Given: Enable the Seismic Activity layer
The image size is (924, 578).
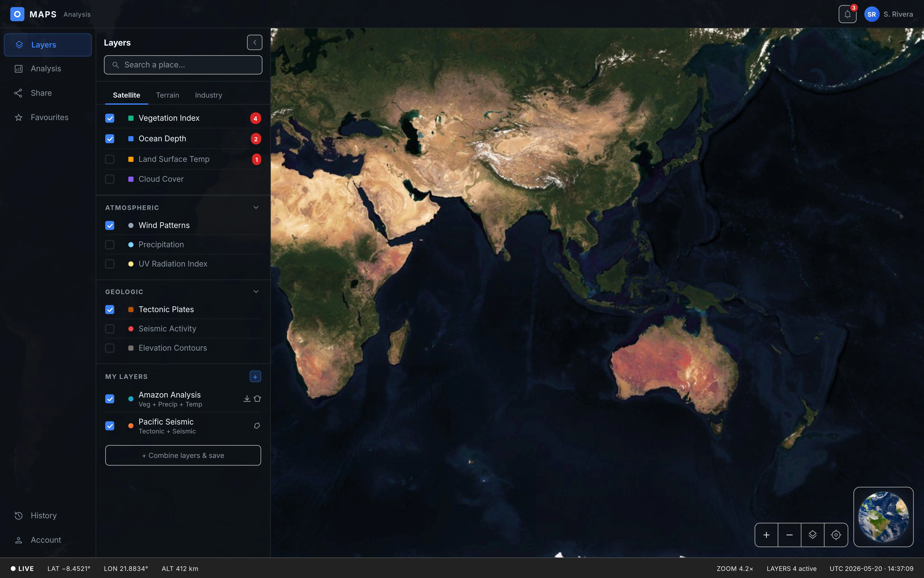Looking at the screenshot, I should 110,329.
